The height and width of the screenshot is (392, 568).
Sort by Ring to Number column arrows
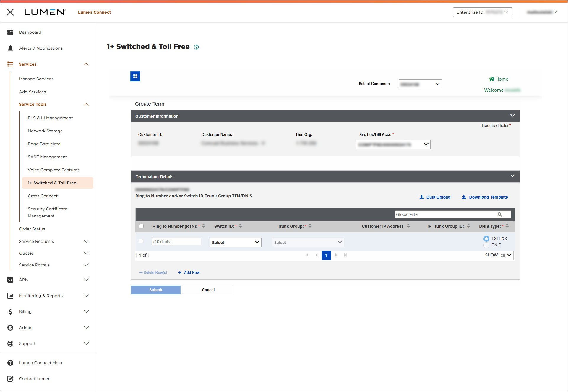click(x=203, y=226)
